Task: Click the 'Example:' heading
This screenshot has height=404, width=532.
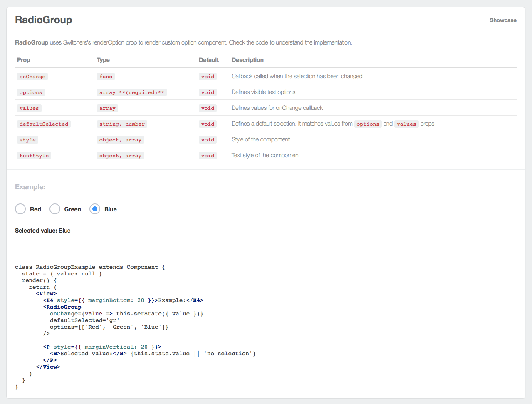Action: point(30,187)
